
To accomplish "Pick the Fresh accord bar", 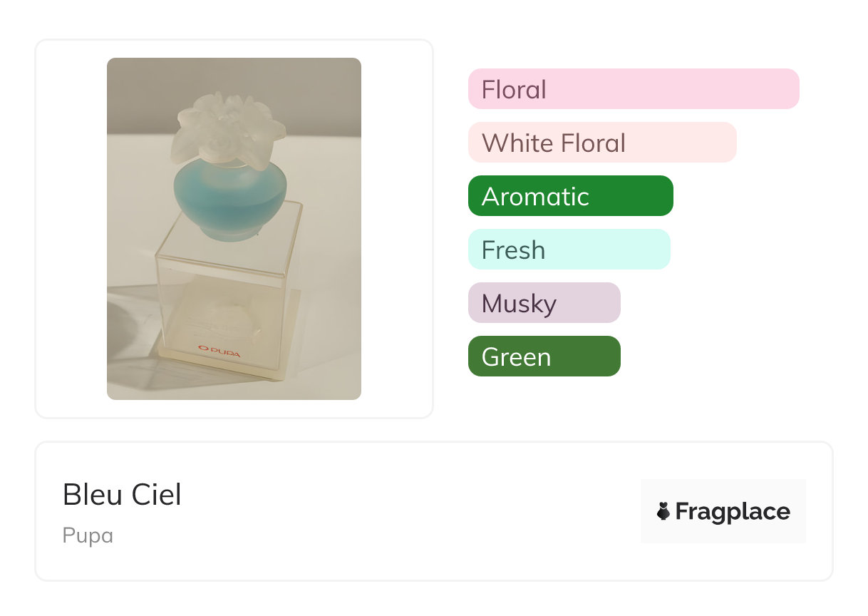I will [x=569, y=250].
